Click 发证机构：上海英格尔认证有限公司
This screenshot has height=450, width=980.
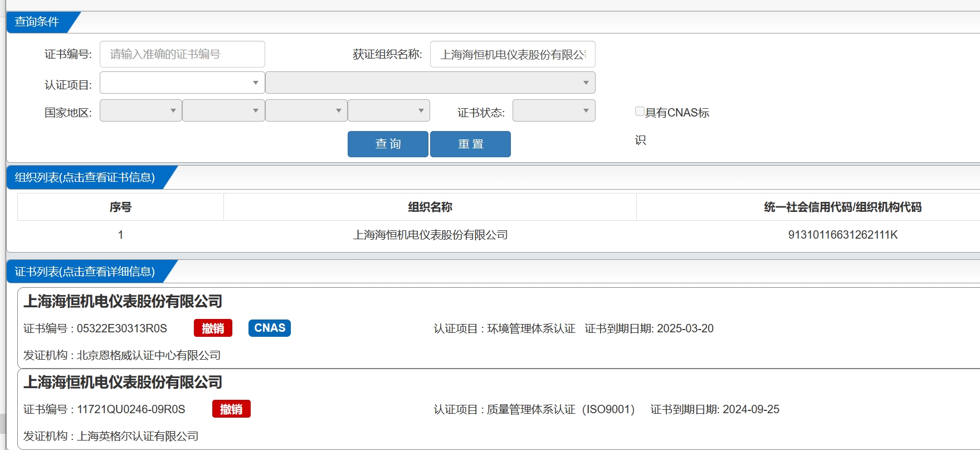(111, 436)
